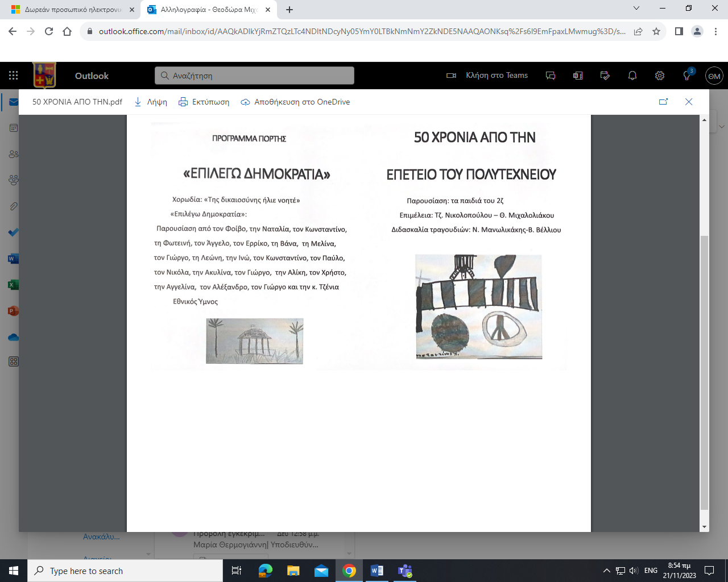Open the My Day calendar-check icon
Image resolution: width=728 pixels, height=582 pixels.
[x=605, y=76]
